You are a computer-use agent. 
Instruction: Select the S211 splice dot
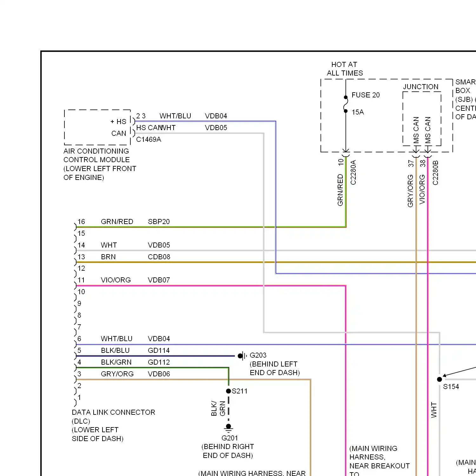(228, 391)
